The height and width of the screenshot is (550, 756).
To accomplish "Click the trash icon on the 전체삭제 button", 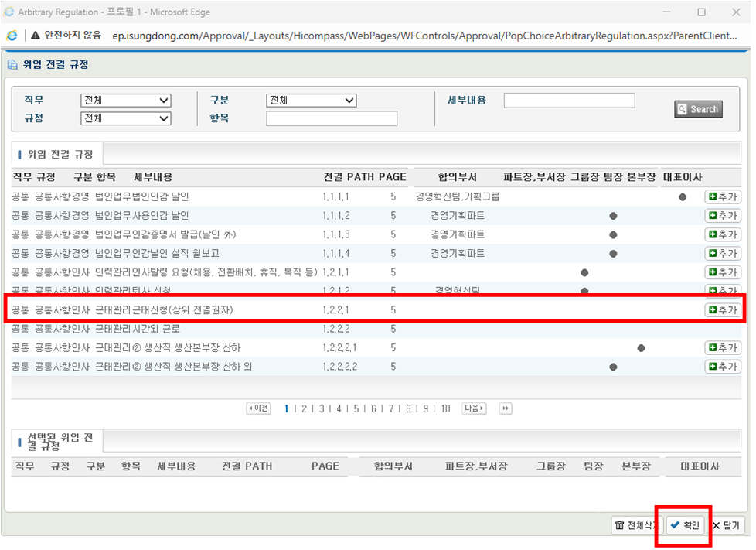I will pos(621,525).
